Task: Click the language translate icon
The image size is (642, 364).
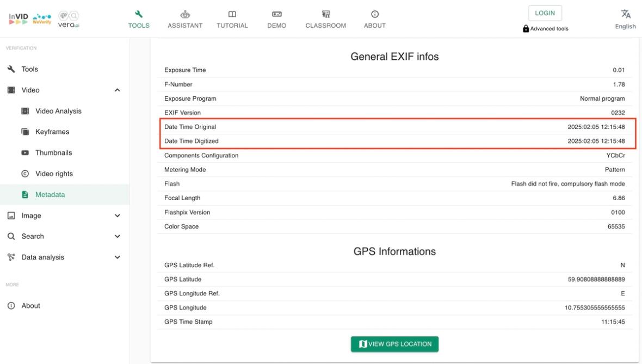Action: tap(626, 14)
